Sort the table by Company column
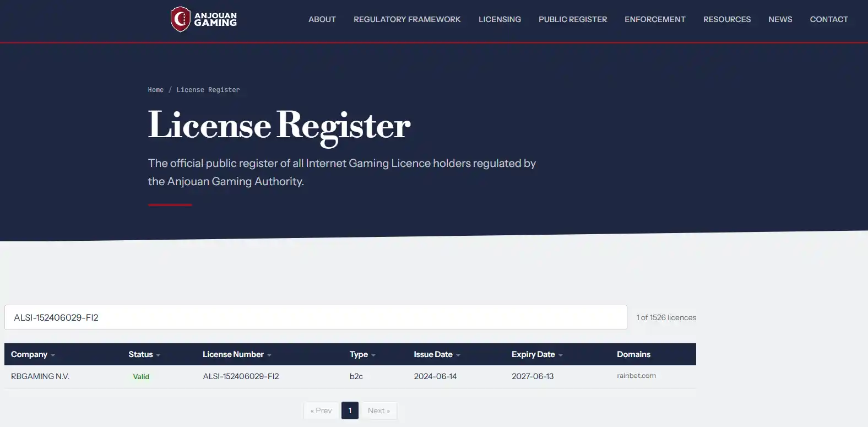868x427 pixels. [x=33, y=354]
